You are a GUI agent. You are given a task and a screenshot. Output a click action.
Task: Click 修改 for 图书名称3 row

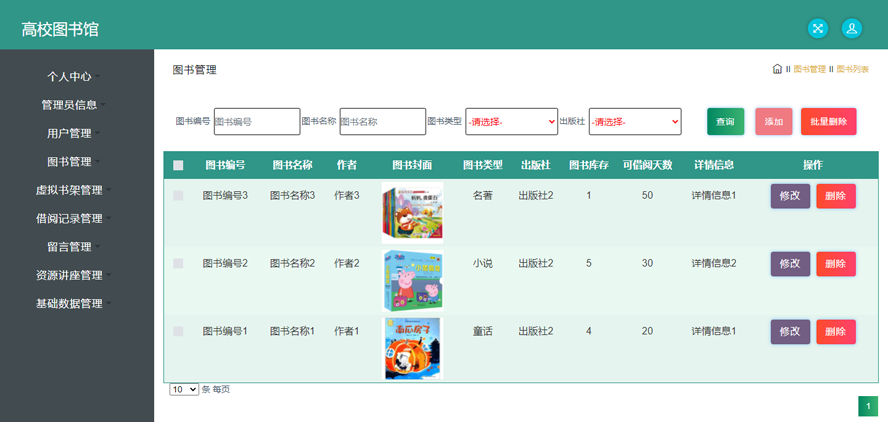(790, 196)
